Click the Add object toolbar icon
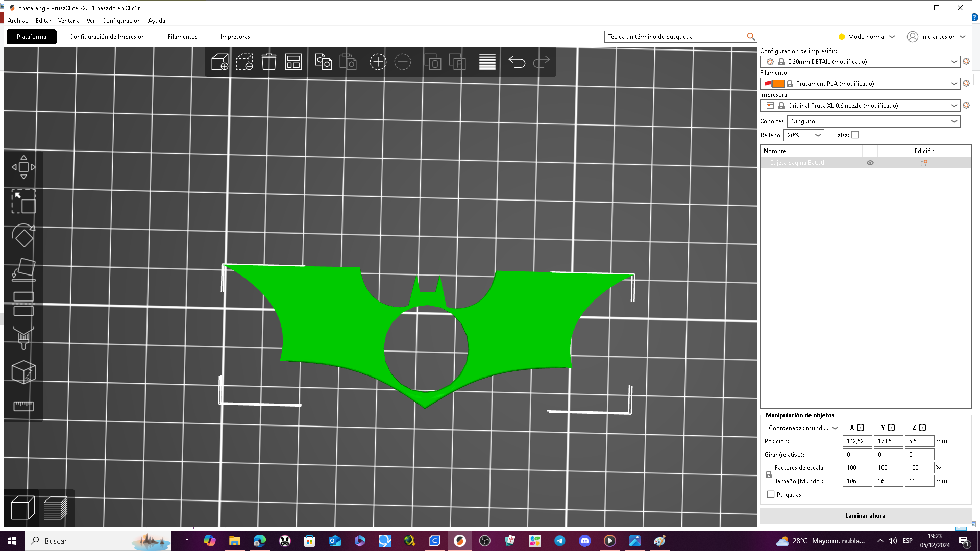The height and width of the screenshot is (551, 980). click(220, 62)
